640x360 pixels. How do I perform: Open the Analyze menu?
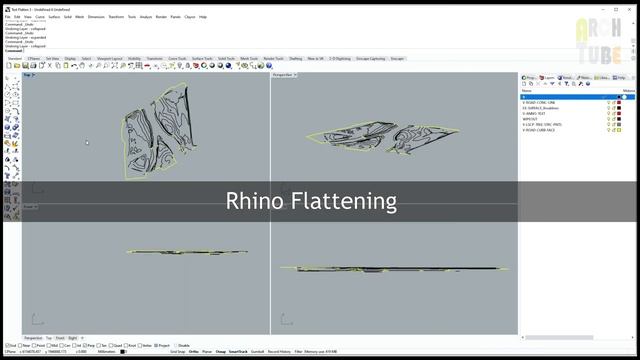(146, 17)
